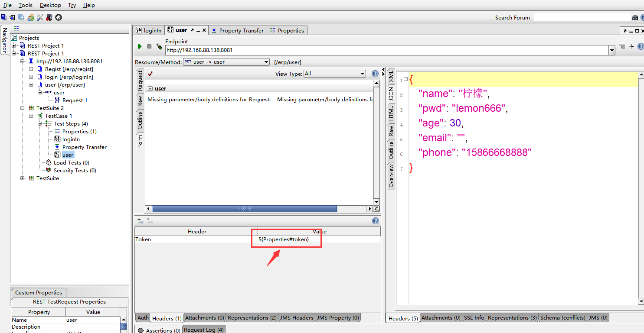
Task: Toggle the JSON line 1 fold marker
Action: pos(405,79)
